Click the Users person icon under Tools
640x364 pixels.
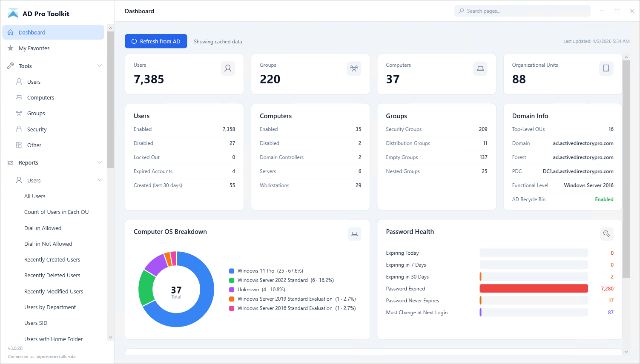click(19, 82)
